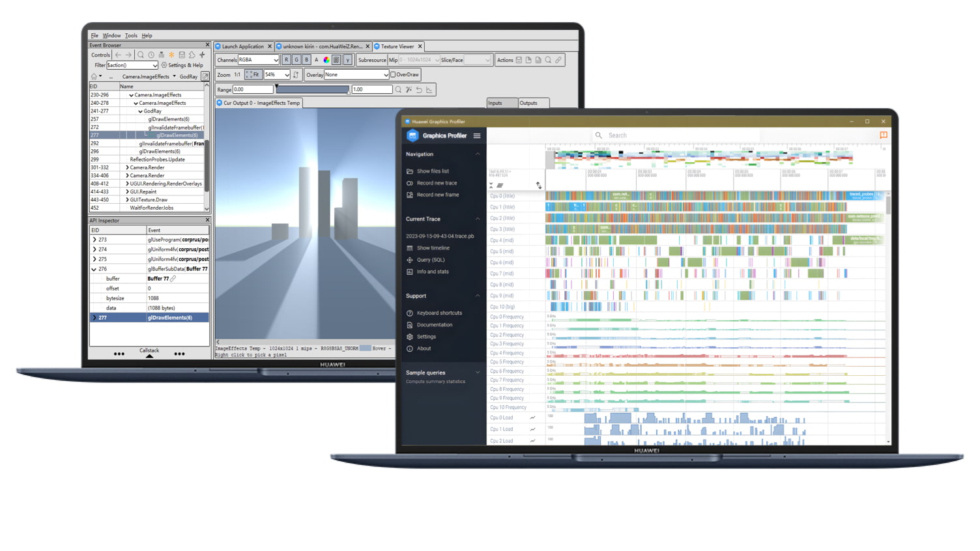Enable the OverDraw checkbox

click(x=393, y=75)
